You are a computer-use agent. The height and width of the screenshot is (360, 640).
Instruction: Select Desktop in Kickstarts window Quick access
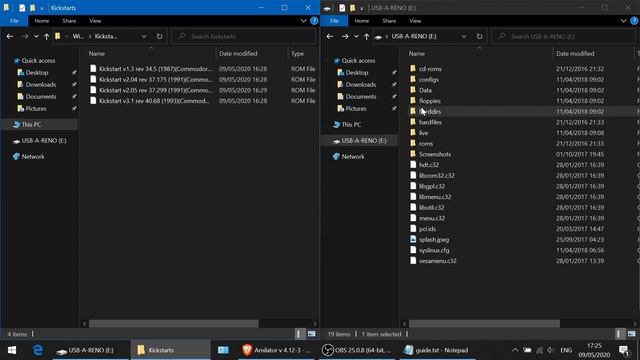tap(37, 73)
